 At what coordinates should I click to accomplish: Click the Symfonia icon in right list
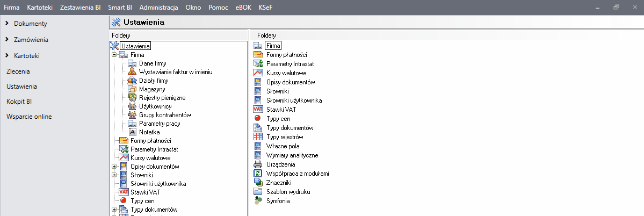click(257, 201)
